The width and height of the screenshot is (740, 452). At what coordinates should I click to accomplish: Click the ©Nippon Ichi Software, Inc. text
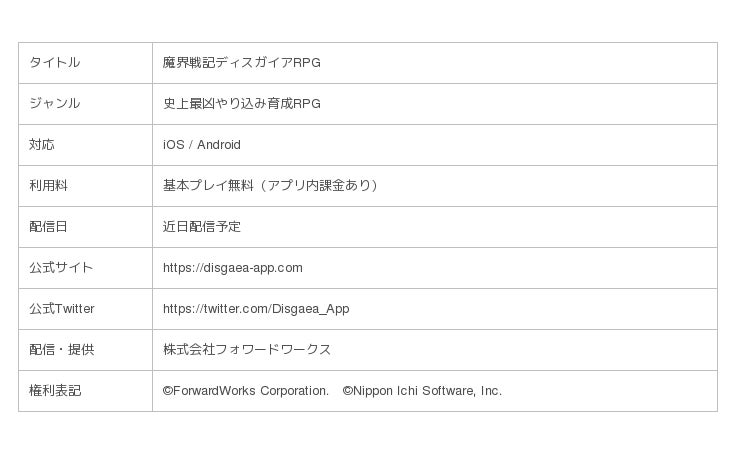[422, 391]
